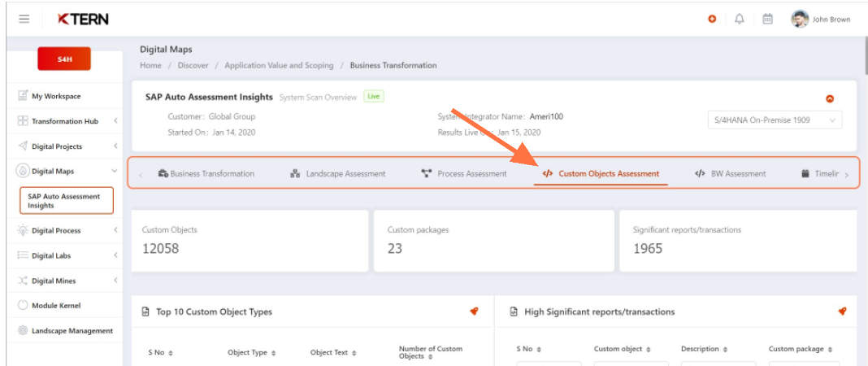868x366 pixels.
Task: Click the Custom Objects count 12058
Action: 161,249
